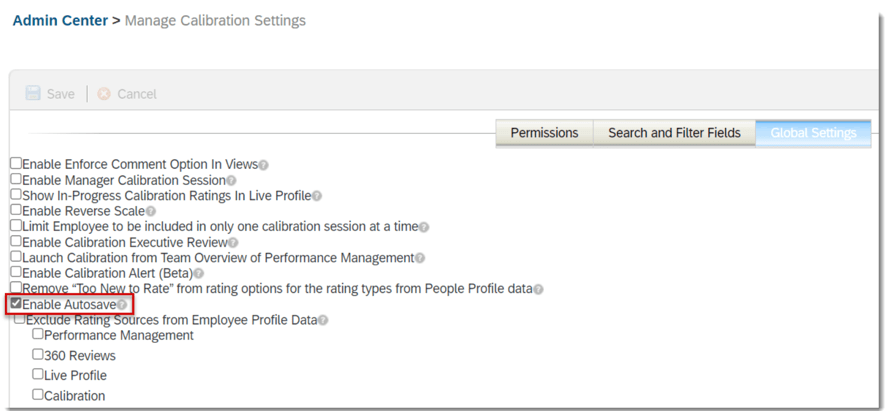Open the Search and Filter Fields tab
The height and width of the screenshot is (411, 891).
[674, 133]
